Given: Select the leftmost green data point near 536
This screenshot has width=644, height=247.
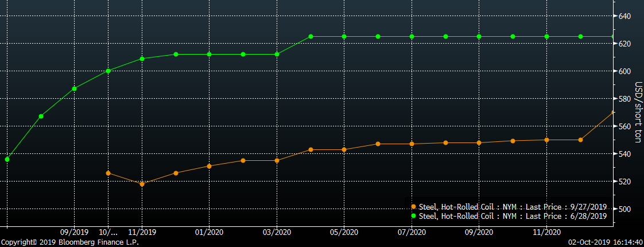Looking at the screenshot, I should [x=7, y=159].
